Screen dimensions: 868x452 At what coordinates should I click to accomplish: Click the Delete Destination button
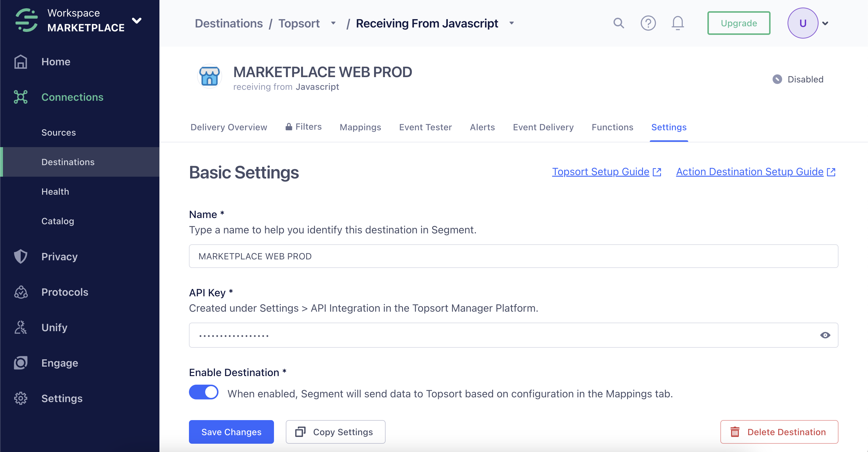tap(779, 432)
